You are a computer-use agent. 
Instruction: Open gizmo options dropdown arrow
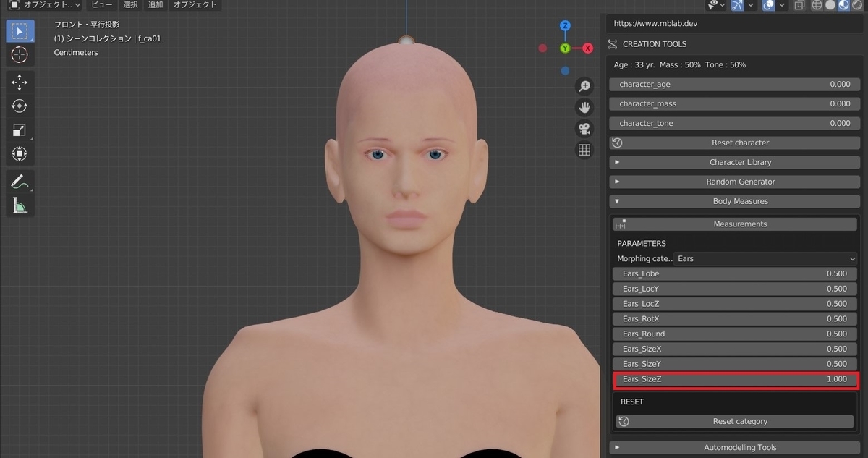pos(751,5)
